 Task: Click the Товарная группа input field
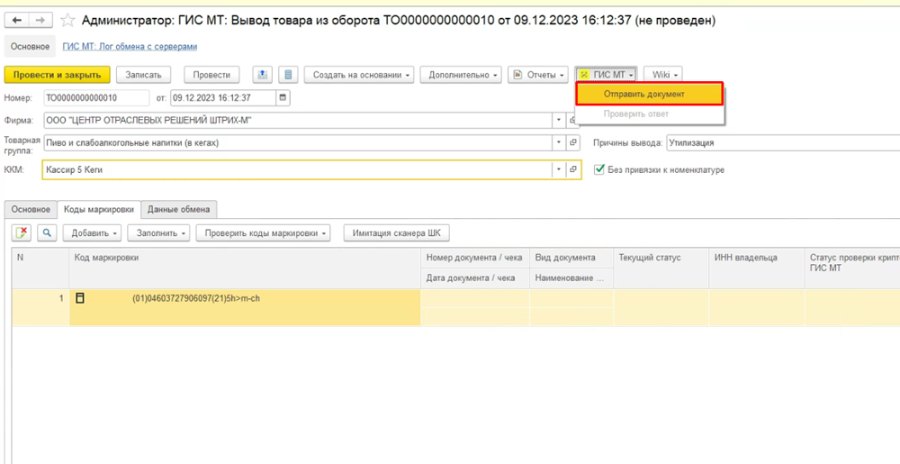coord(298,142)
